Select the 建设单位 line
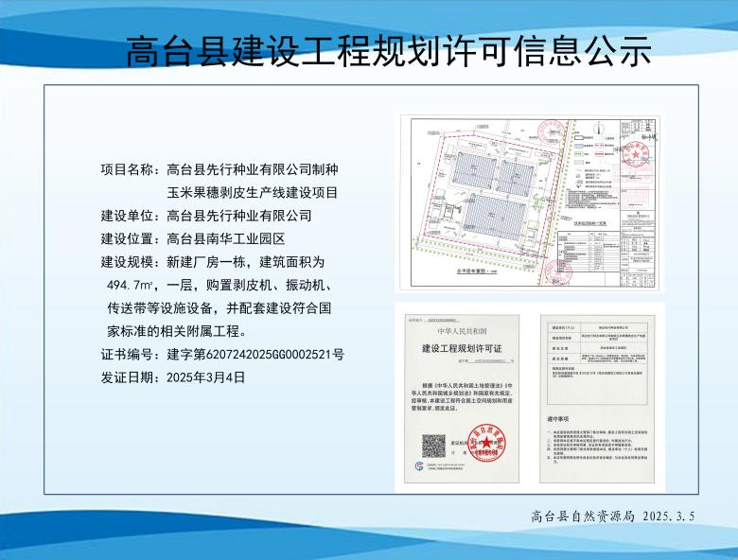This screenshot has width=738, height=560. click(206, 216)
